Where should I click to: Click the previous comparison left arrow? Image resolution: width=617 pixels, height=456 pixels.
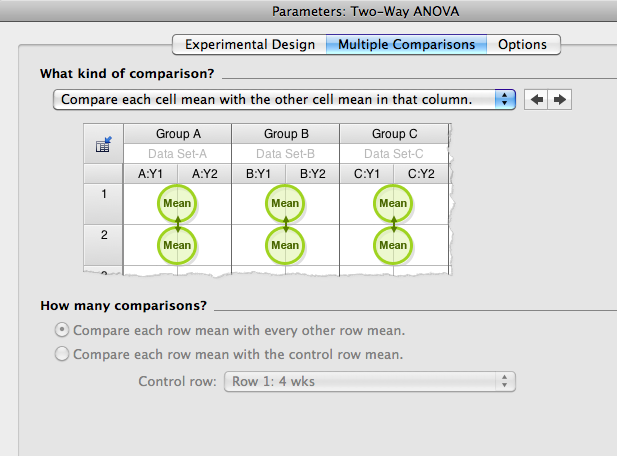click(538, 100)
